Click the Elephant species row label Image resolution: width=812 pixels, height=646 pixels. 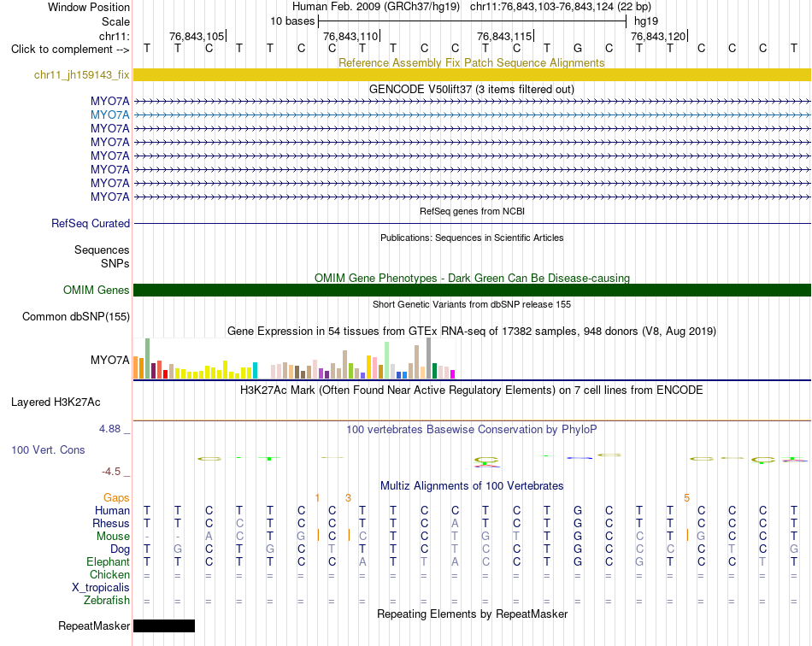click(x=108, y=561)
